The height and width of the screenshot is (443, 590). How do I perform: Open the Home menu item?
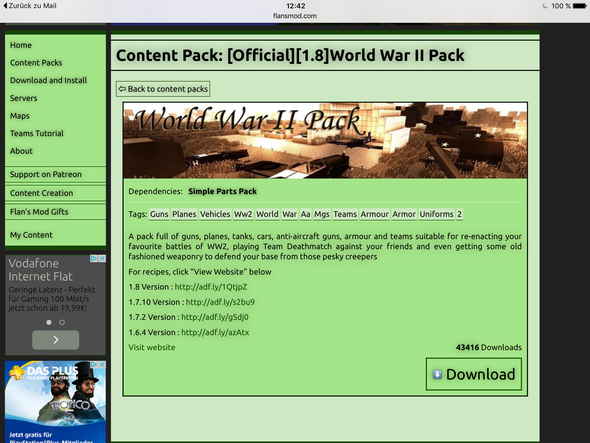[21, 45]
